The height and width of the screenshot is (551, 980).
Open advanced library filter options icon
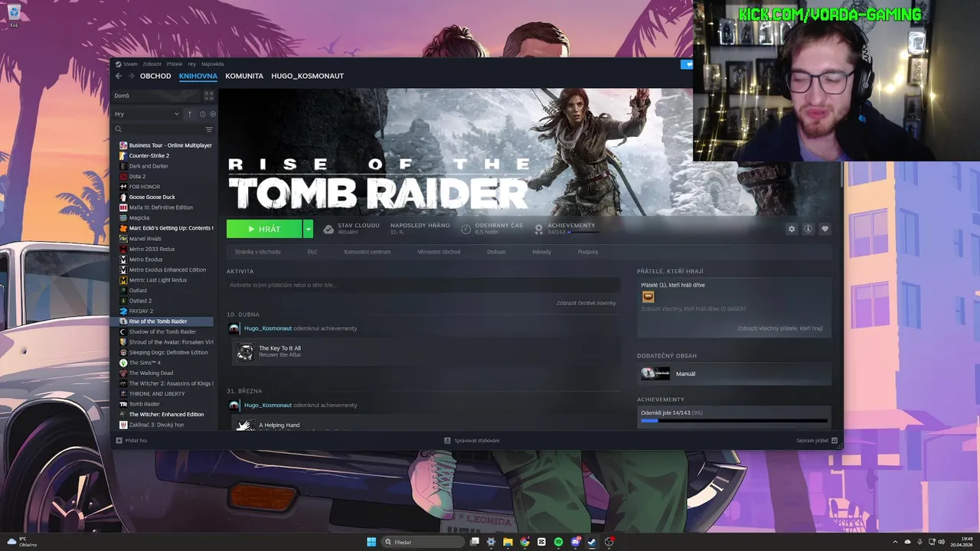coord(209,129)
